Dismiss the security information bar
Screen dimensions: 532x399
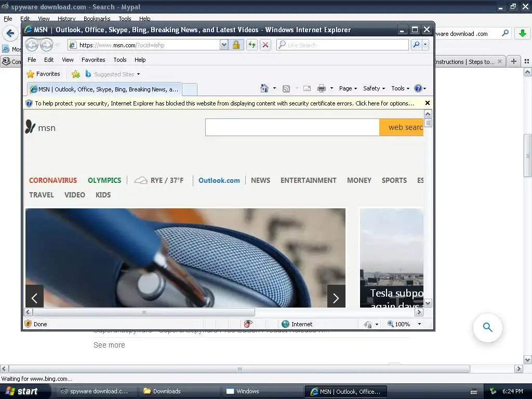click(x=428, y=103)
